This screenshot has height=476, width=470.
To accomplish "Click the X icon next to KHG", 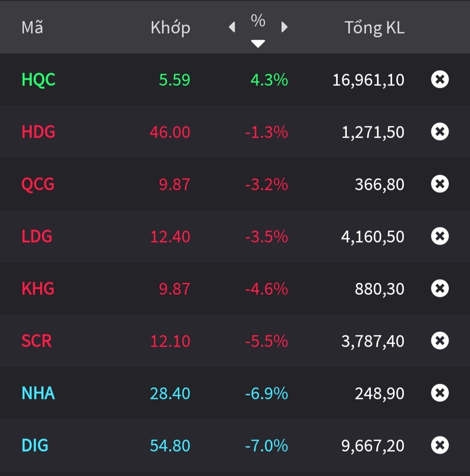I will (x=440, y=289).
